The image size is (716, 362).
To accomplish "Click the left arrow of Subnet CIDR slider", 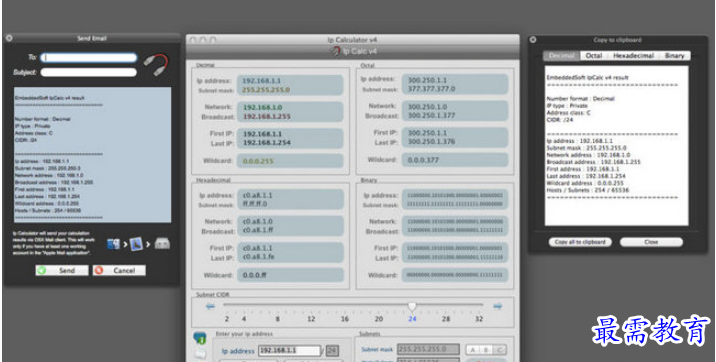I will (x=210, y=306).
